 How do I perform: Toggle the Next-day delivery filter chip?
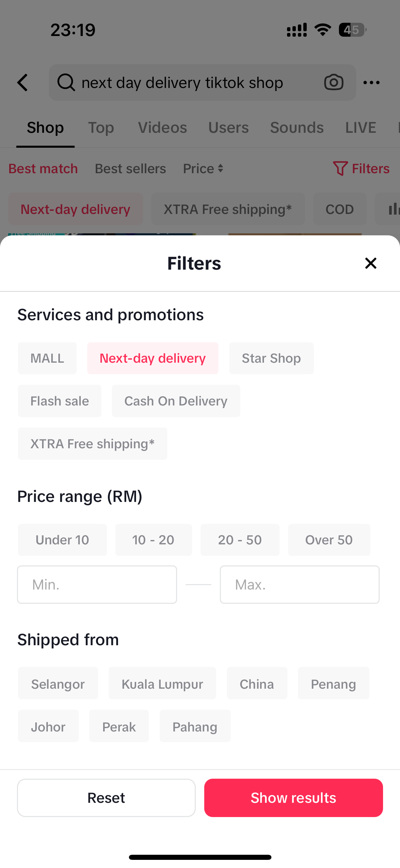point(153,358)
